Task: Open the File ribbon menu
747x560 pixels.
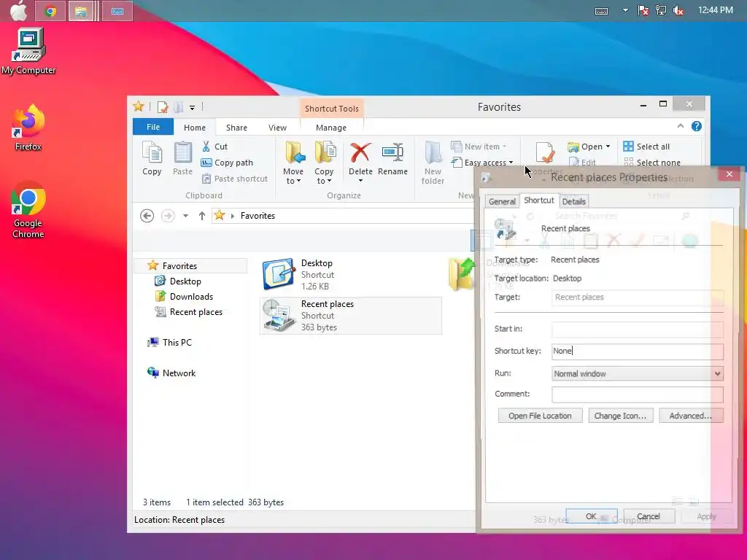Action: (153, 127)
